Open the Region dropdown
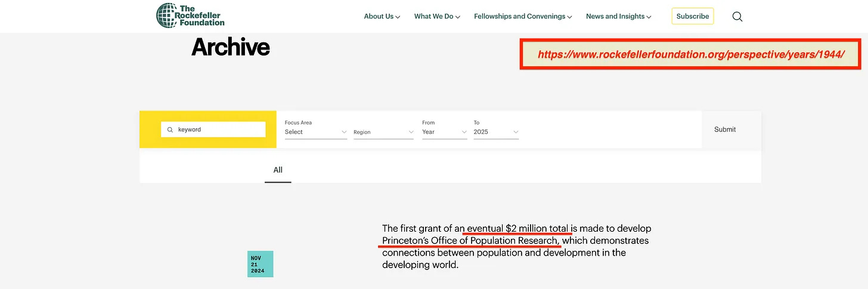Viewport: 868px width, 289px height. pos(383,132)
